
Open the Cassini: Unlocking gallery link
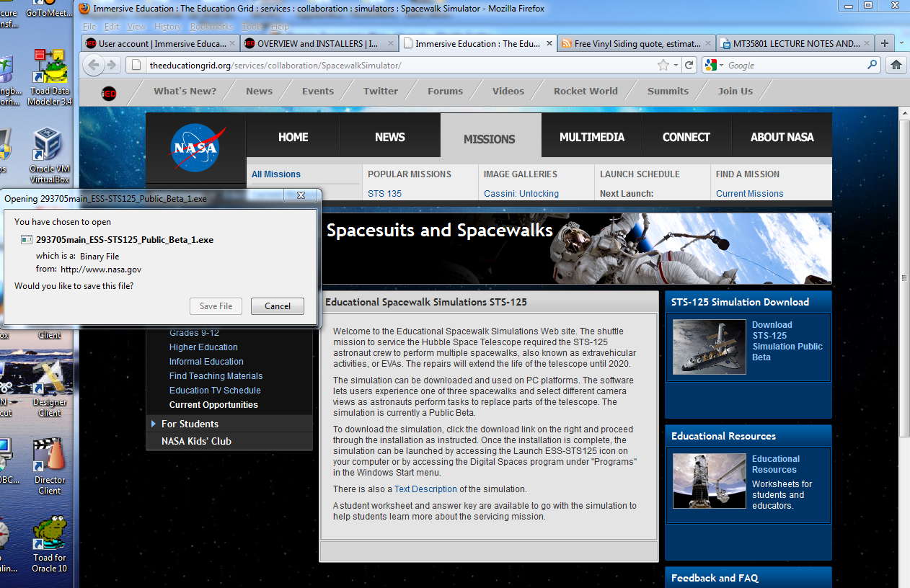coord(521,194)
